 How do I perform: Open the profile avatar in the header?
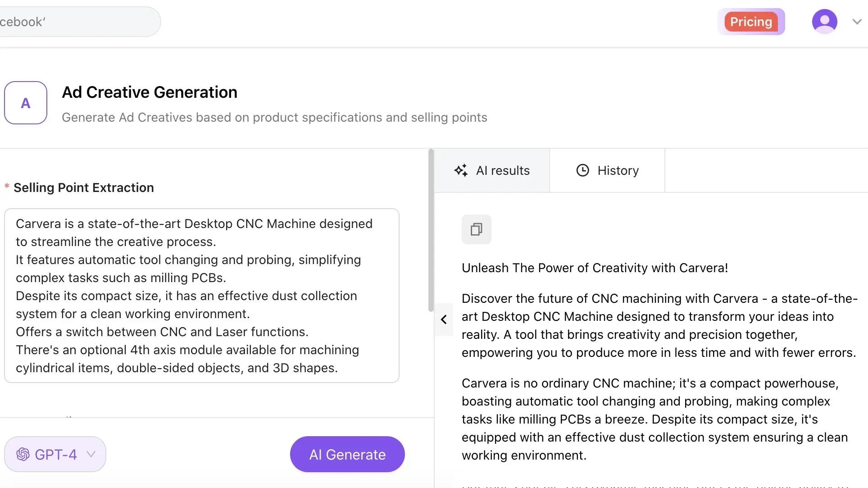[824, 21]
